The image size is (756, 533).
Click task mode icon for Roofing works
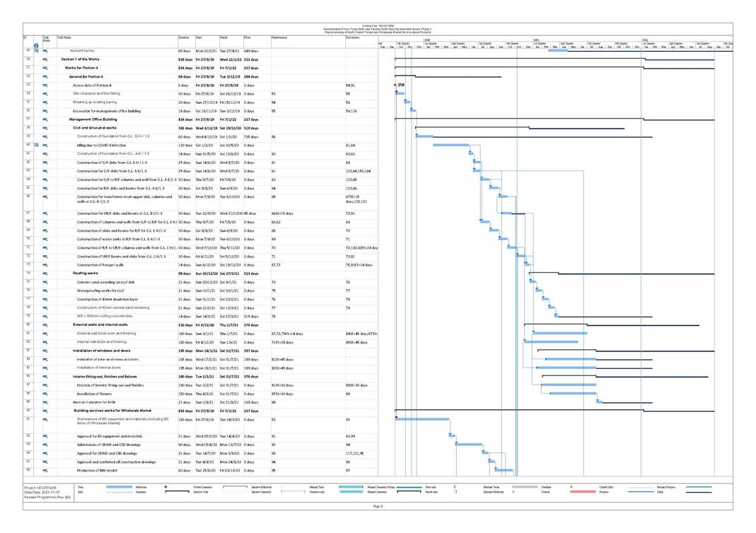[45, 273]
